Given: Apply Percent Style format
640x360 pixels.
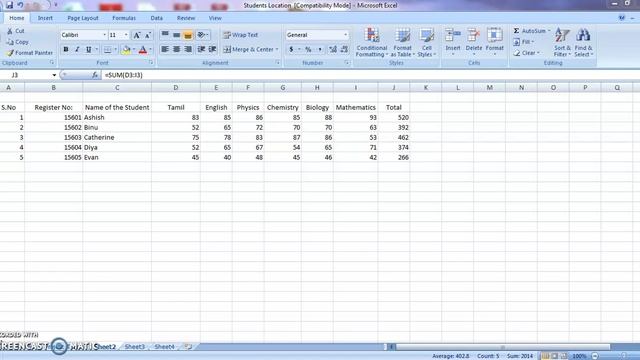Looking at the screenshot, I should coord(308,49).
